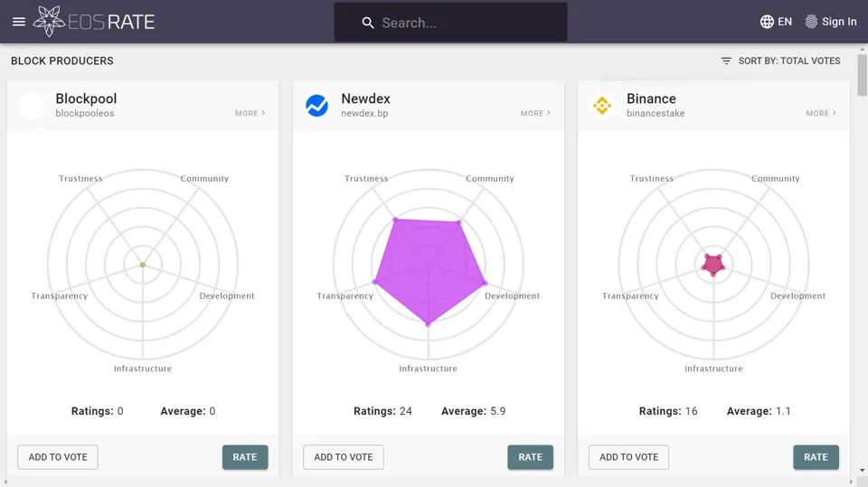868x487 pixels.
Task: Click the Blockpool title
Action: 86,98
